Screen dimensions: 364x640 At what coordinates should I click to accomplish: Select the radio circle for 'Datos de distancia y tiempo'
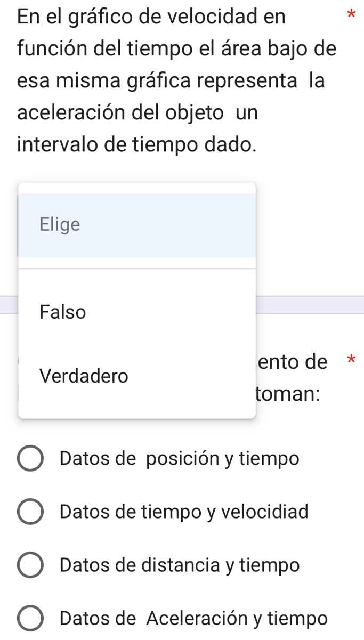pos(31,565)
